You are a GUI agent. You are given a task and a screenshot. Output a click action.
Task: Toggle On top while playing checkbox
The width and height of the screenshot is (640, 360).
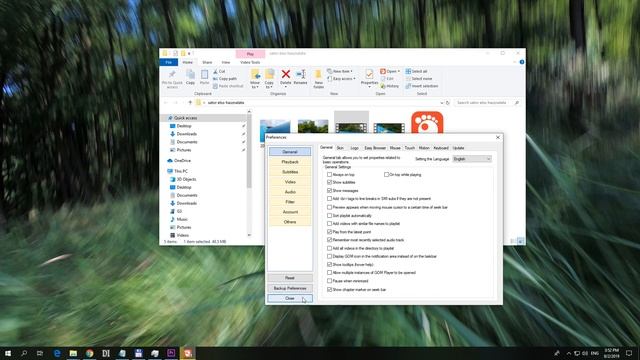[386, 175]
